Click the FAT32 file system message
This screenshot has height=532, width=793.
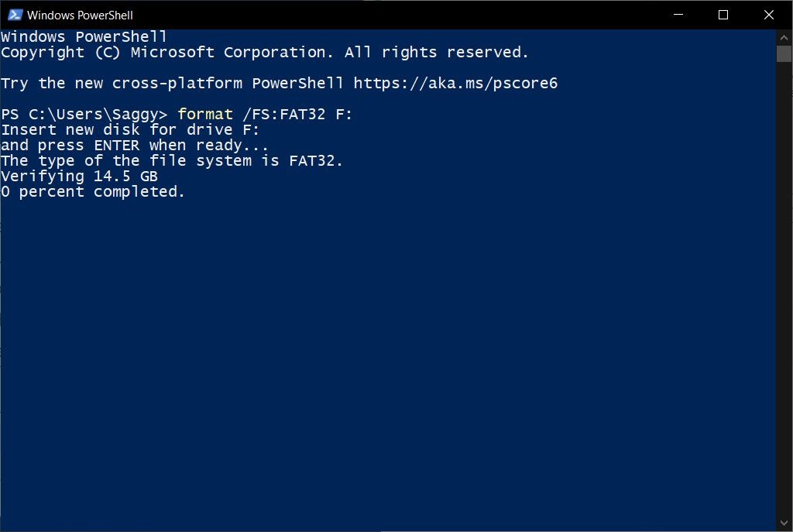(171, 160)
